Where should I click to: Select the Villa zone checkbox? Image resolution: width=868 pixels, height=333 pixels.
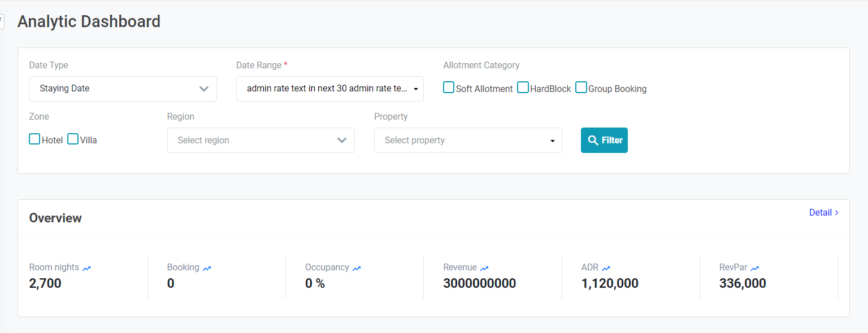pyautogui.click(x=73, y=139)
